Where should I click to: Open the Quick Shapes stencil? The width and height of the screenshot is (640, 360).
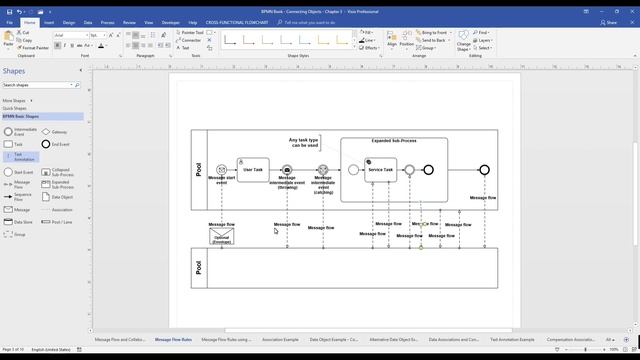15,108
